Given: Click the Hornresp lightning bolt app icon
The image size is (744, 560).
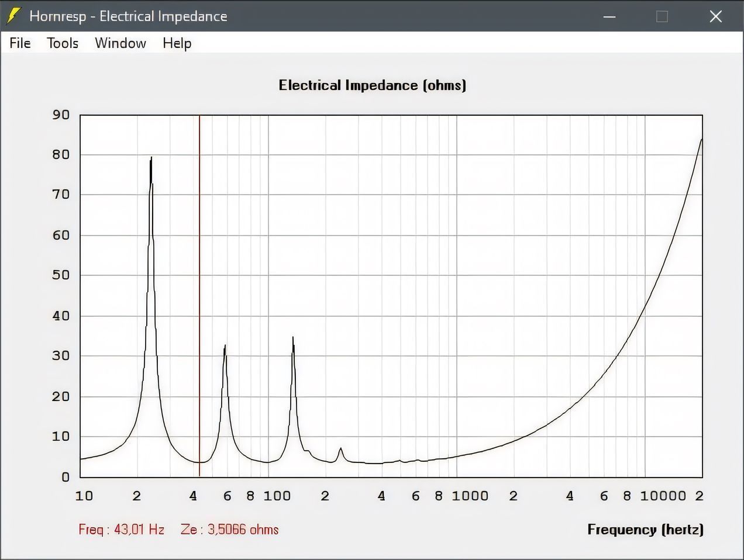Looking at the screenshot, I should [13, 16].
